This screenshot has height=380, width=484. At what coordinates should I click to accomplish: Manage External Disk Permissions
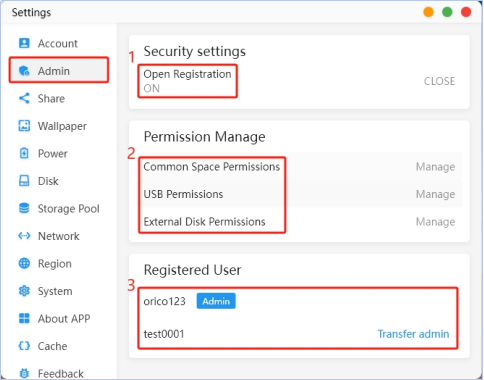point(435,222)
